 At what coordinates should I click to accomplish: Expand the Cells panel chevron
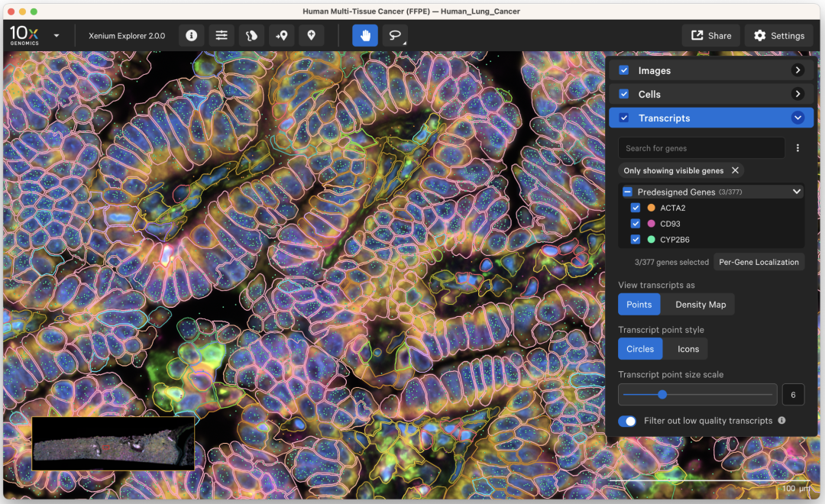[x=797, y=94]
